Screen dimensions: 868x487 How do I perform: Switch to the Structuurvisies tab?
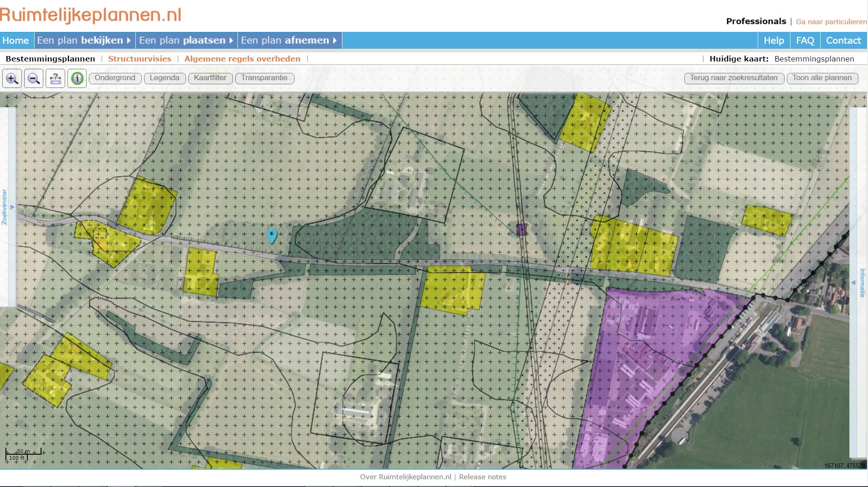pos(139,59)
